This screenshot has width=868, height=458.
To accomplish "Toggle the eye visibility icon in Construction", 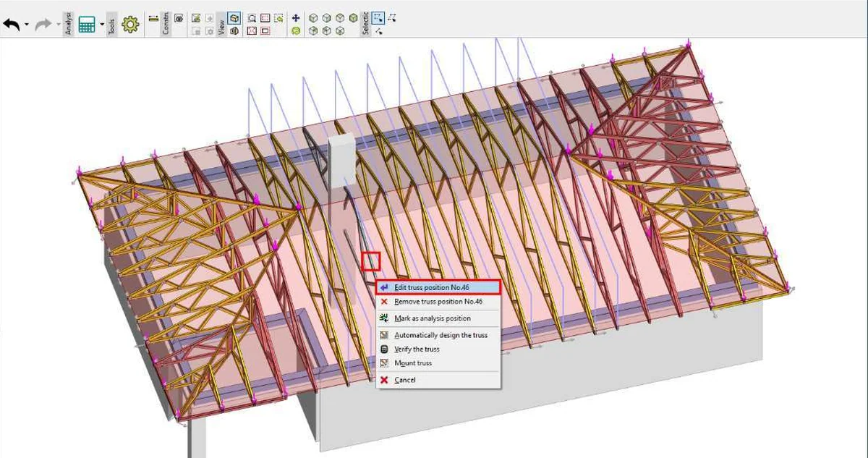I will coord(179,18).
